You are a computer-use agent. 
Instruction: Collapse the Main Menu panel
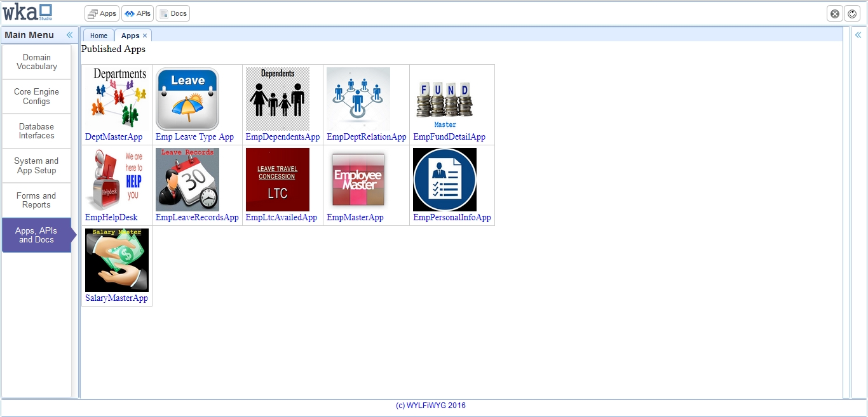(70, 35)
